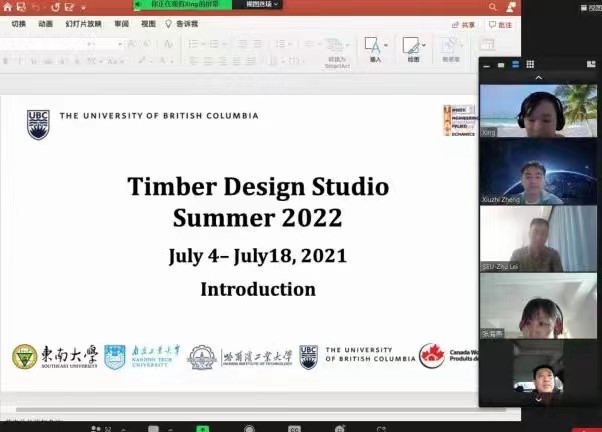This screenshot has width=602, height=432.
Task: Click the 批注 (Comments) button
Action: coord(500,24)
